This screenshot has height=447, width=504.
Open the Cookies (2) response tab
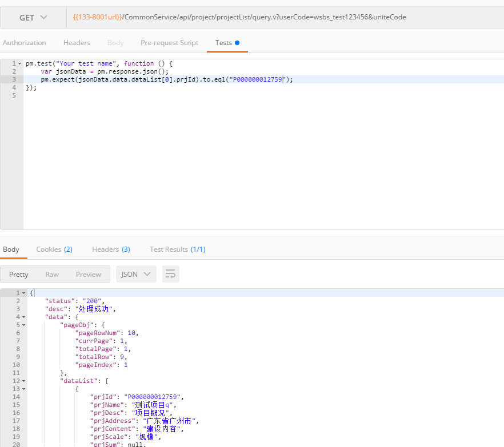(x=54, y=249)
